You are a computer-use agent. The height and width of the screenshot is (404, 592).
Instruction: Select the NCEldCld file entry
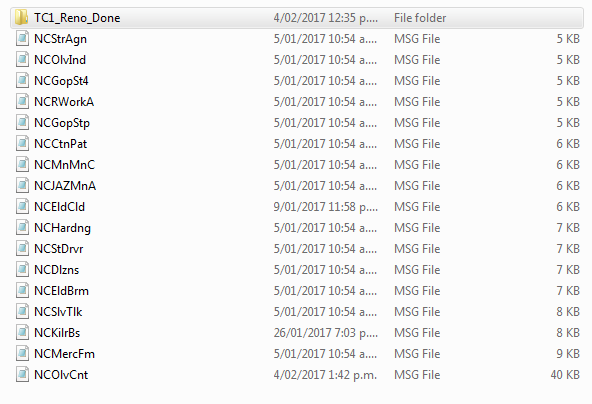59,207
